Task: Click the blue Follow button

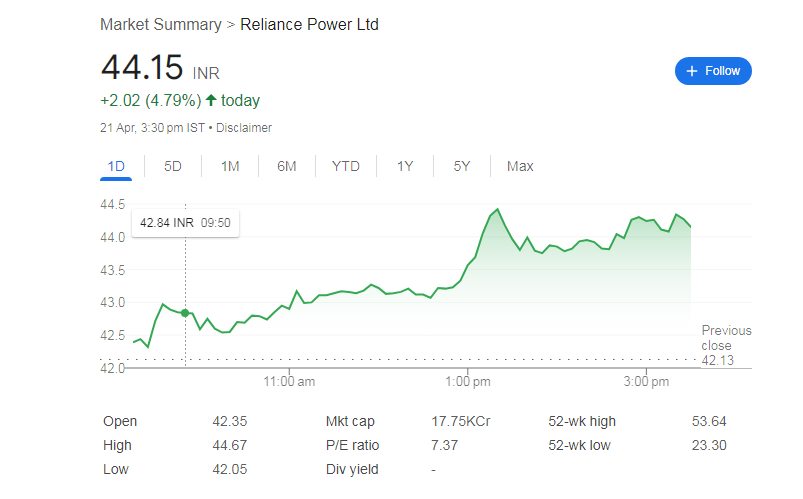Action: pos(713,71)
